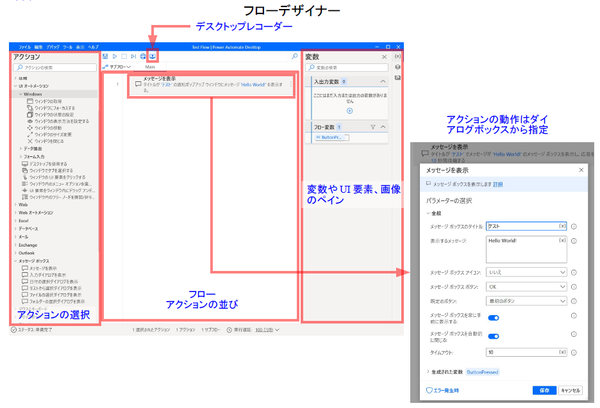Open the ヘルプ menu
This screenshot has width=600, height=408.
coord(93,47)
